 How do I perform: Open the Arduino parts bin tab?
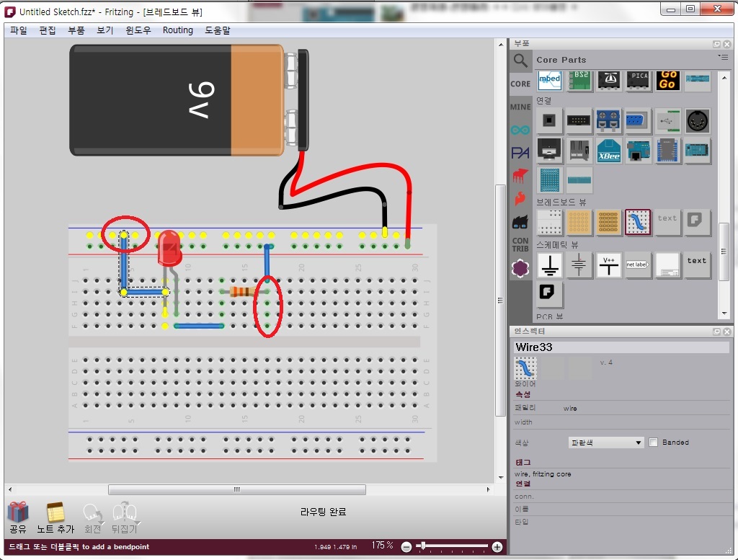520,130
